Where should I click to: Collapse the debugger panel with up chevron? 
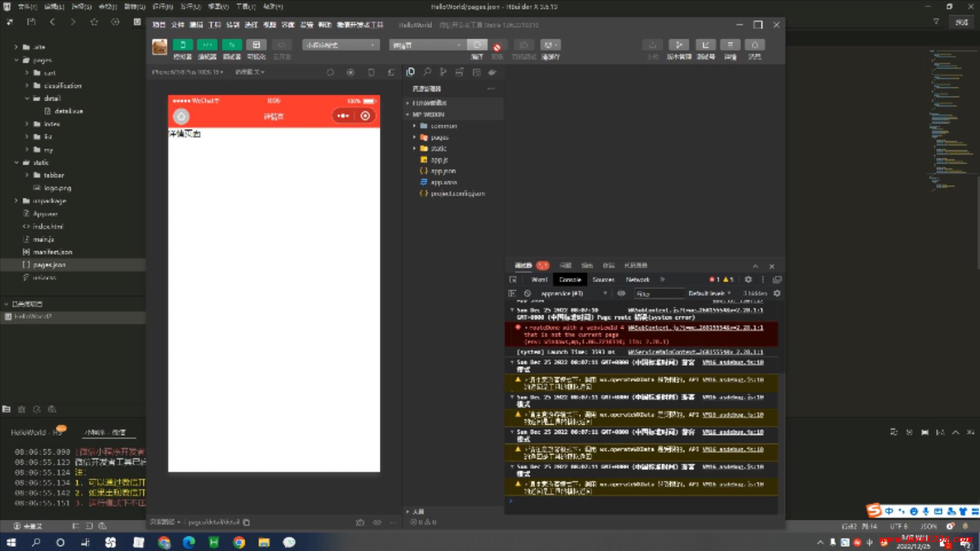(755, 266)
